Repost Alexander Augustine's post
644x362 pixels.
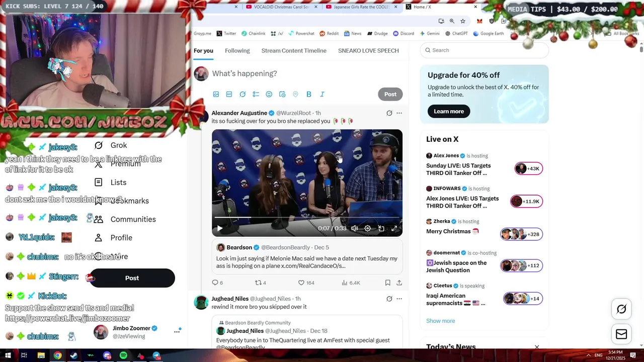pos(260,283)
